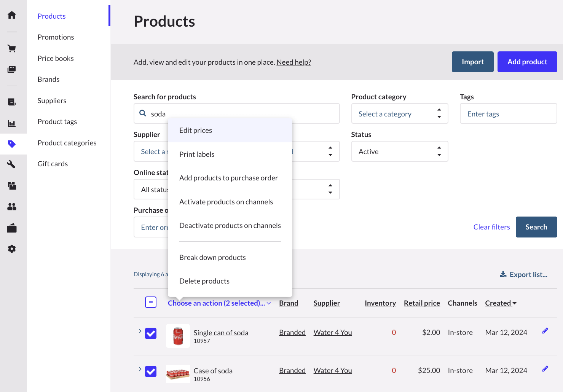Screen dimensions: 563x392
Task: Select the Customers people icon
Action: click(x=11, y=207)
